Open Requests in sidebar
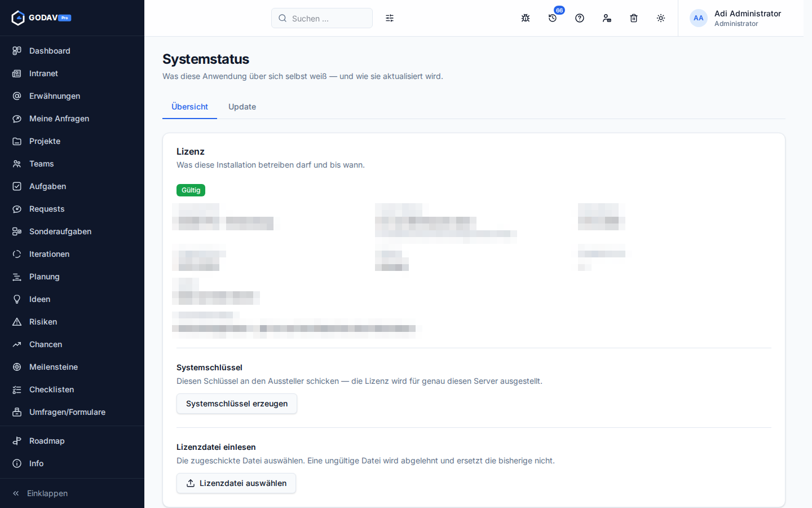 point(72,209)
